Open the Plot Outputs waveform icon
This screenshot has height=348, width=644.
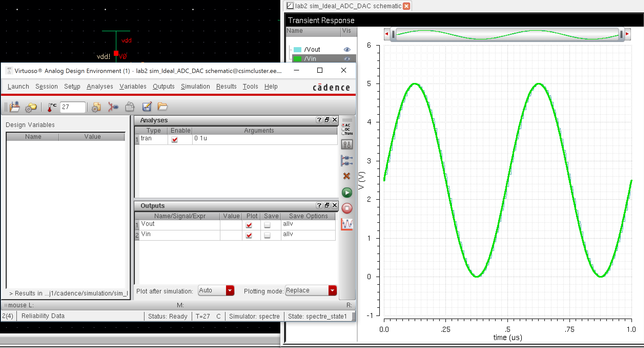tap(347, 224)
